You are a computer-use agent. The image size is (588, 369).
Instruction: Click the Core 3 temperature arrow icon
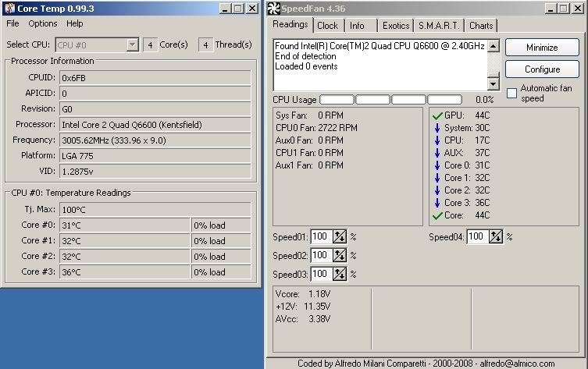(437, 203)
